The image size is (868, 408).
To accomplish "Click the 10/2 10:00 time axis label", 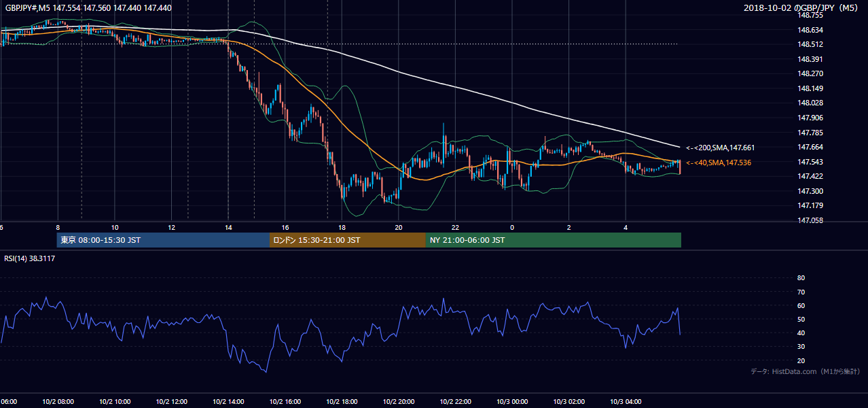I will (115, 402).
